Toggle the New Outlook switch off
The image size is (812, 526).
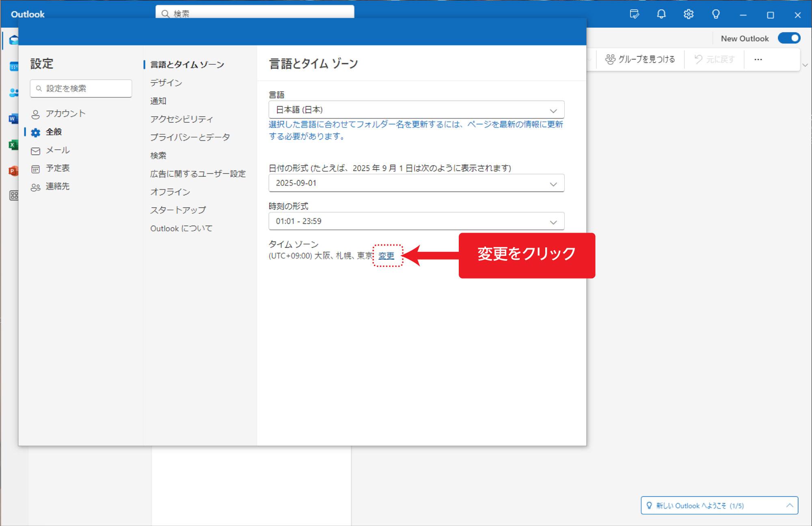[x=789, y=38]
